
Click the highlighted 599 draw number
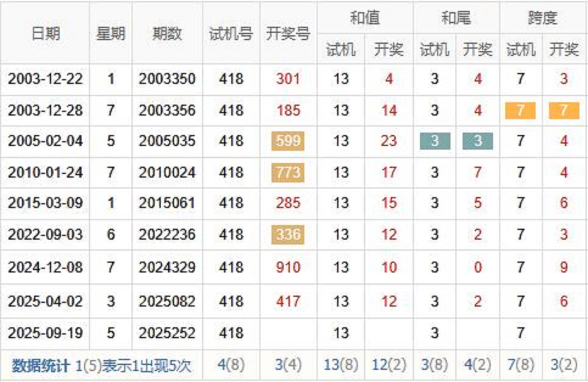288,141
